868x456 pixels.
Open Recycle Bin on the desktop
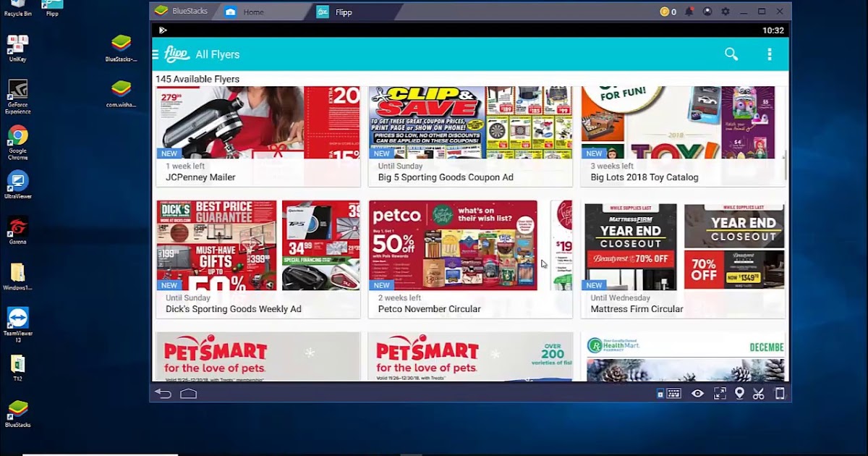point(17,9)
